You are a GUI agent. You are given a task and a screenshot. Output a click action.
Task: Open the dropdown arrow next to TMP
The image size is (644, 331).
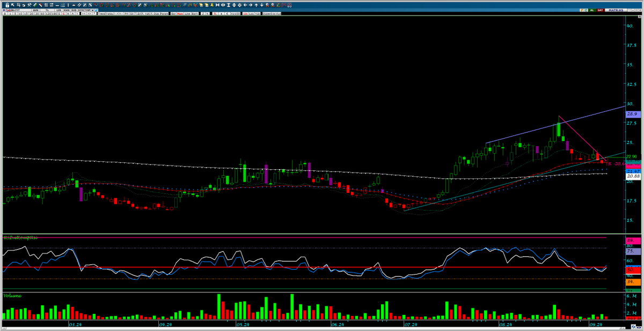click(92, 10)
